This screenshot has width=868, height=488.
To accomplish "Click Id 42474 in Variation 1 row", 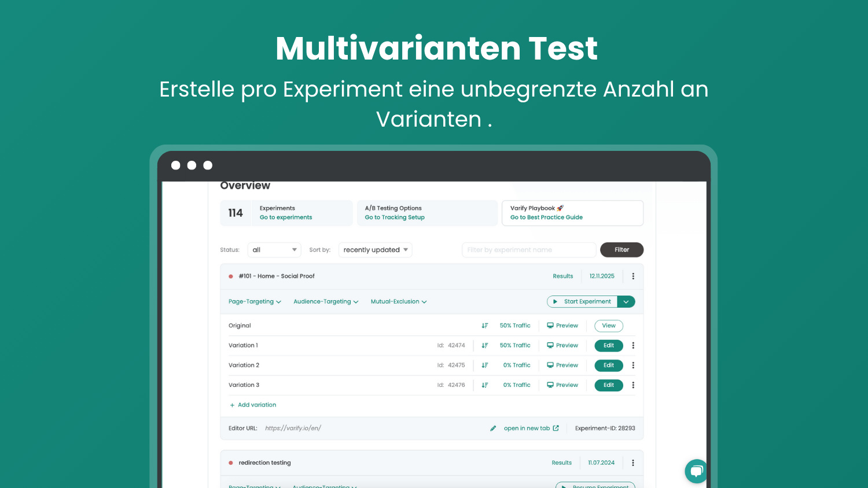I will tap(451, 346).
